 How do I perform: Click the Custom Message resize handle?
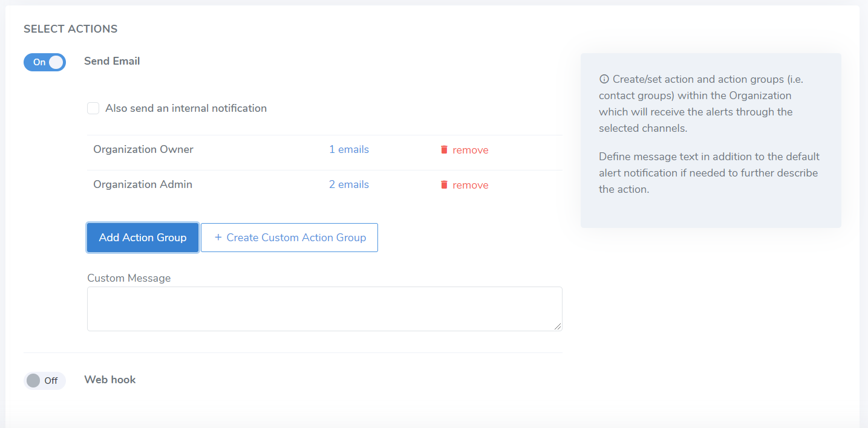558,327
